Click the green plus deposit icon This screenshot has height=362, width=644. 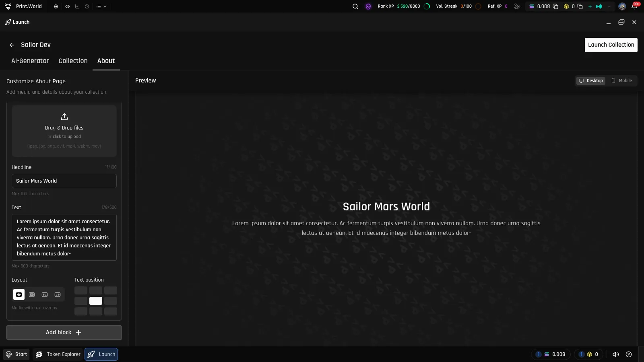pos(590,6)
